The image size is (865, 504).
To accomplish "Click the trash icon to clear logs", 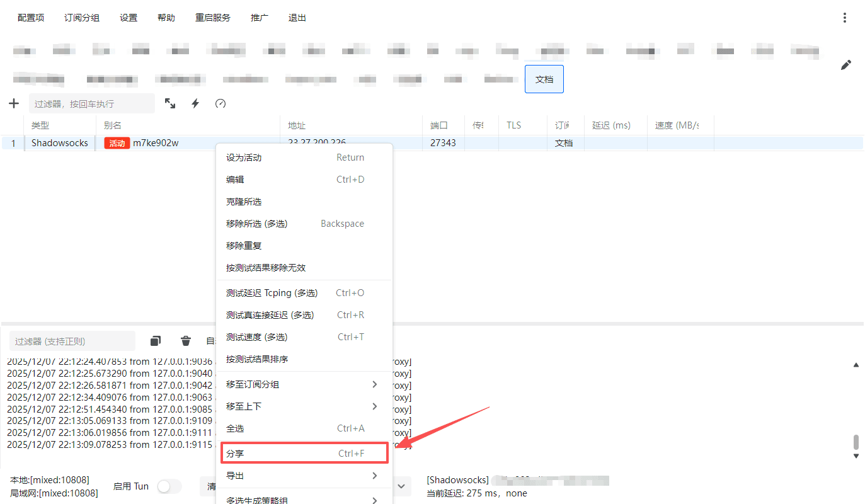I will (185, 340).
